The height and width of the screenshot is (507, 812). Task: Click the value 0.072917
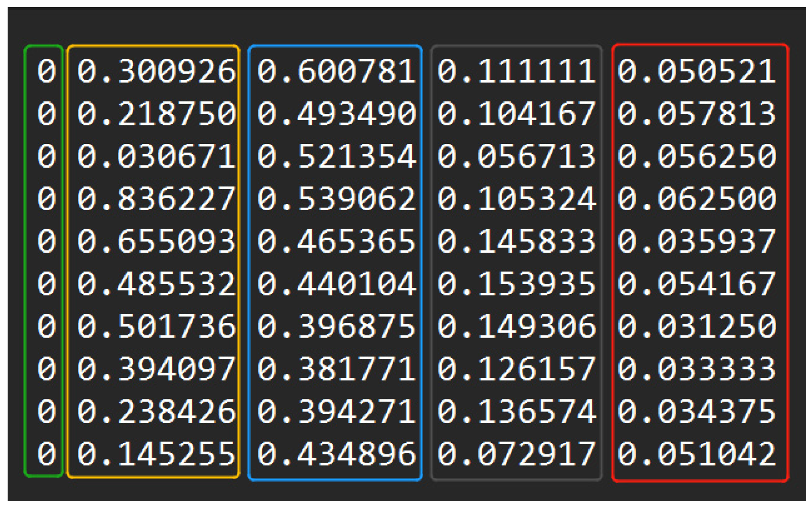(x=516, y=454)
